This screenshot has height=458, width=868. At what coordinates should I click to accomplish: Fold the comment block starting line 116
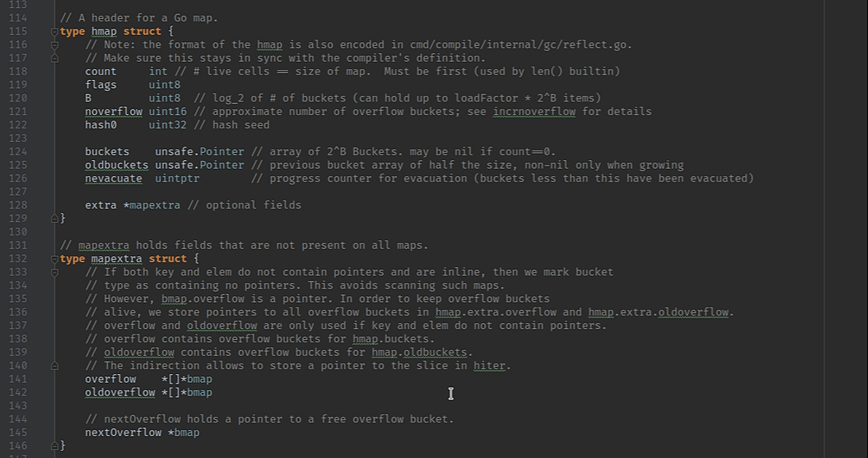[x=54, y=45]
